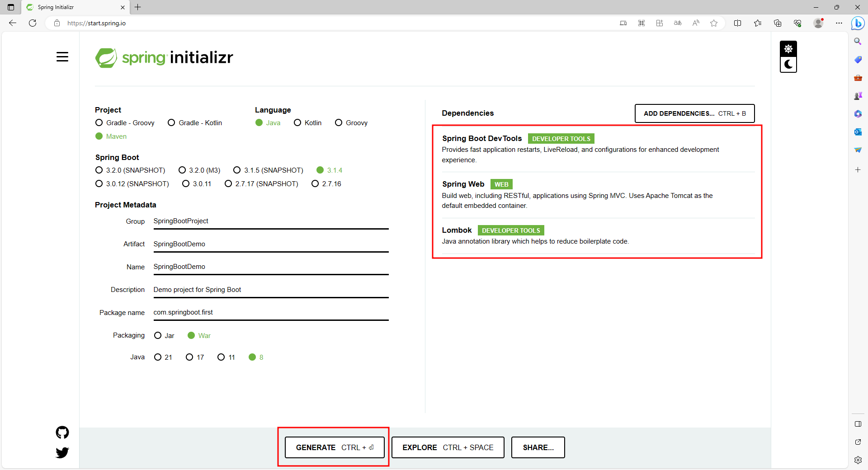868x470 pixels.
Task: Select Java version 11
Action: coord(226,357)
